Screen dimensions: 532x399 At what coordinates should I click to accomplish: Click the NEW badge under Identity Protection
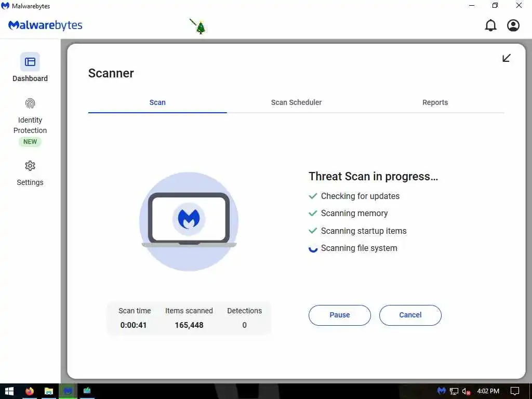click(x=30, y=141)
